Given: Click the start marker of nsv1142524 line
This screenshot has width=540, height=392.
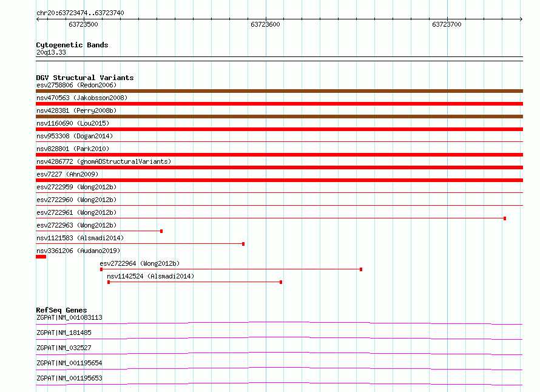Looking at the screenshot, I should (x=109, y=282).
